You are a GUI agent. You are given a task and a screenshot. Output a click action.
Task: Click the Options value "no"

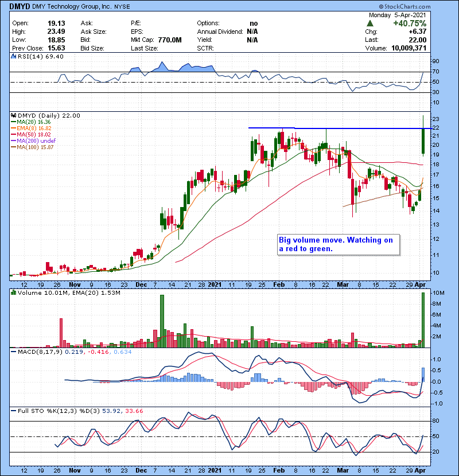[x=254, y=24]
